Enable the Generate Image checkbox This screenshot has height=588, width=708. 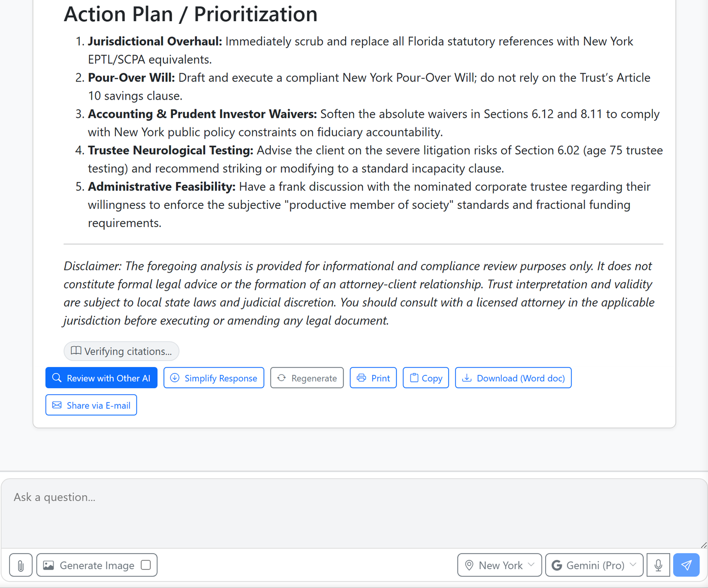(x=146, y=565)
